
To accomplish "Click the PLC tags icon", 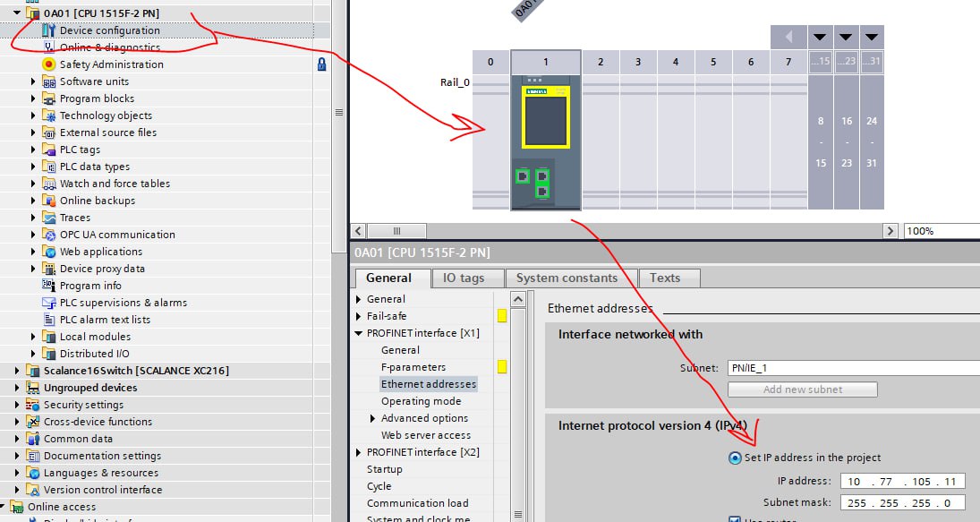I will tap(48, 150).
